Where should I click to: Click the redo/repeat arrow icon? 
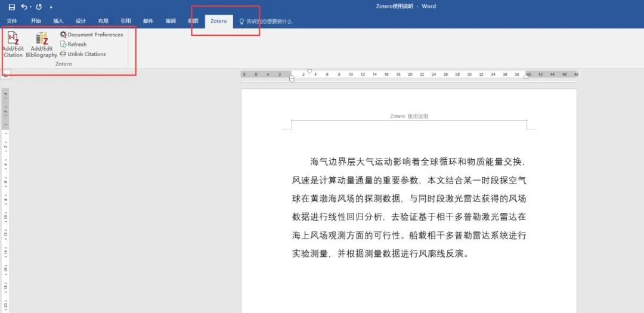coord(39,7)
